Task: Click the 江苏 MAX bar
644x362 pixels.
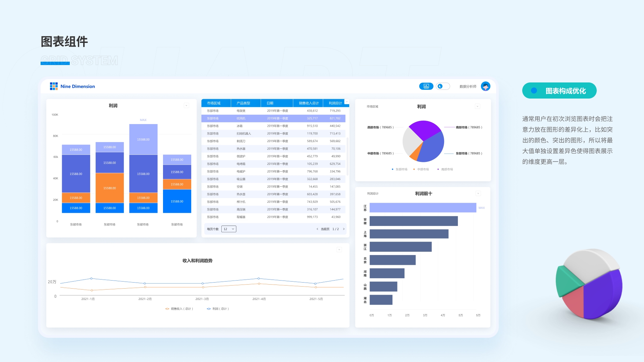Action: 423,208
